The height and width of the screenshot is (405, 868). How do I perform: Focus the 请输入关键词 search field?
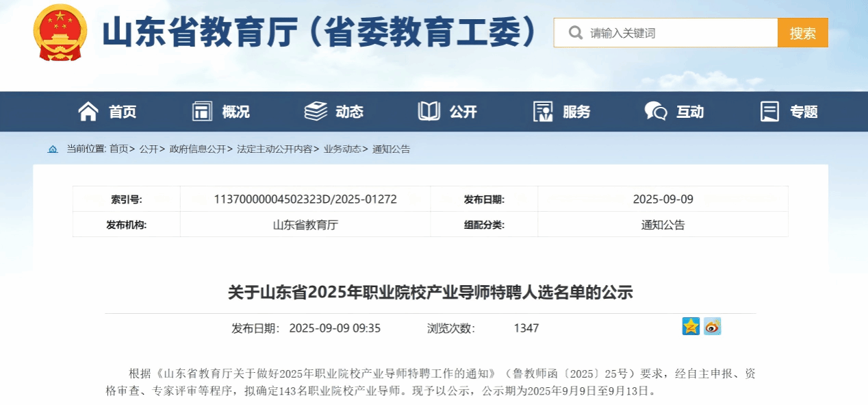pos(665,33)
